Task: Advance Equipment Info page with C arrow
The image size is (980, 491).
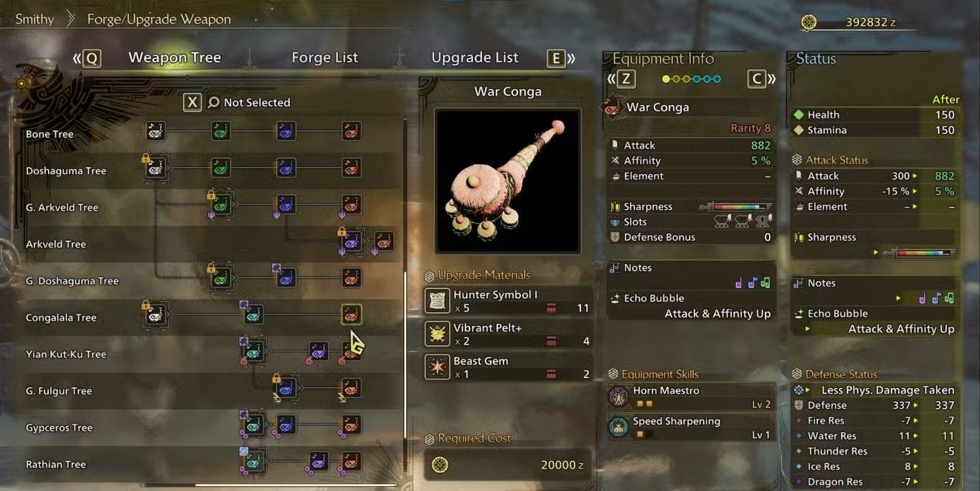Action: (762, 79)
